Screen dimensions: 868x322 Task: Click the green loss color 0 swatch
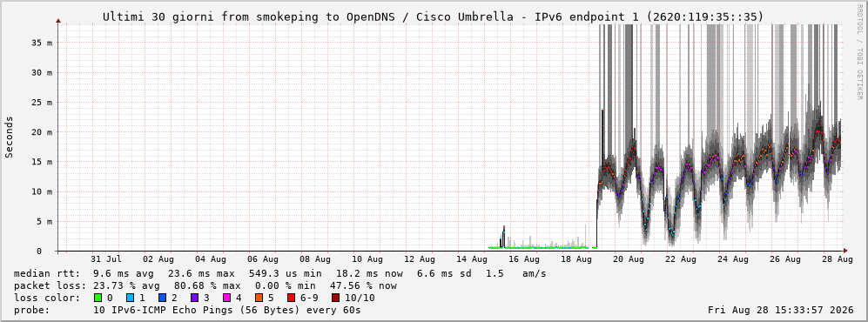coord(98,298)
